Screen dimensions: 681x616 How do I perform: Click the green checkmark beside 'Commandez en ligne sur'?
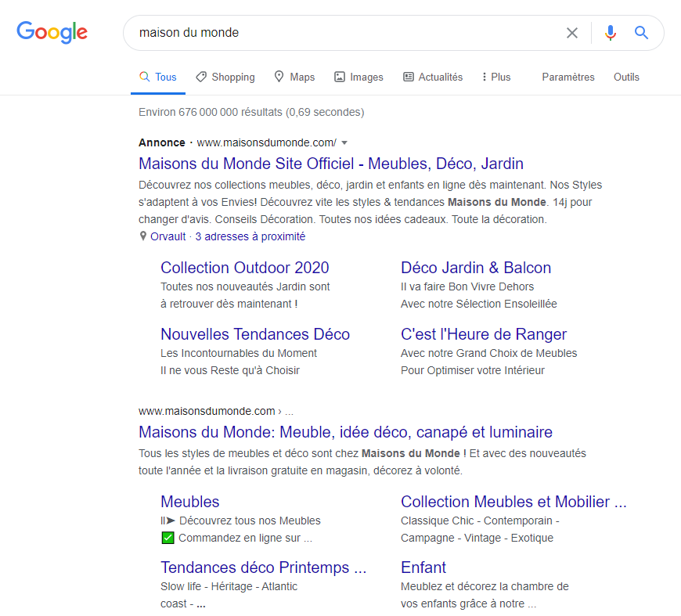pos(168,538)
